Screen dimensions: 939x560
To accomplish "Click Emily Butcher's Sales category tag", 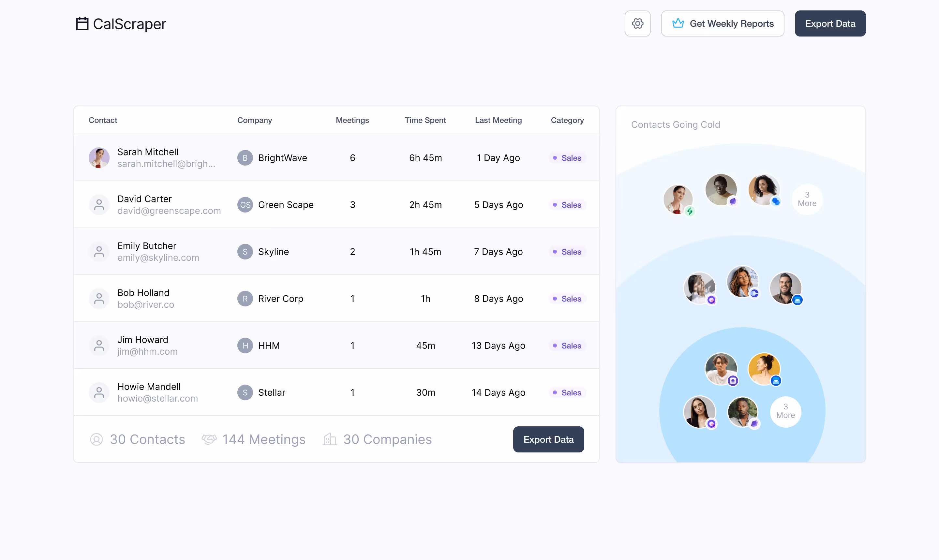I will tap(567, 252).
